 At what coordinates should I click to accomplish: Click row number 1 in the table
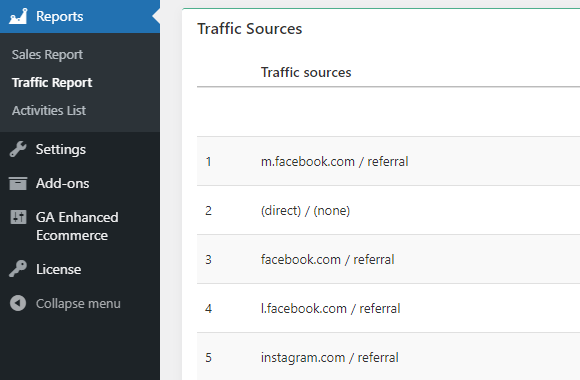pyautogui.click(x=209, y=161)
